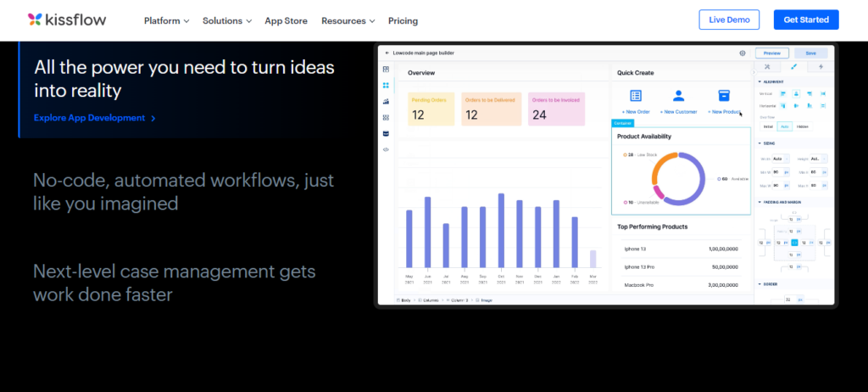Collapse the Padding and Margin section
868x392 pixels.
(759, 203)
